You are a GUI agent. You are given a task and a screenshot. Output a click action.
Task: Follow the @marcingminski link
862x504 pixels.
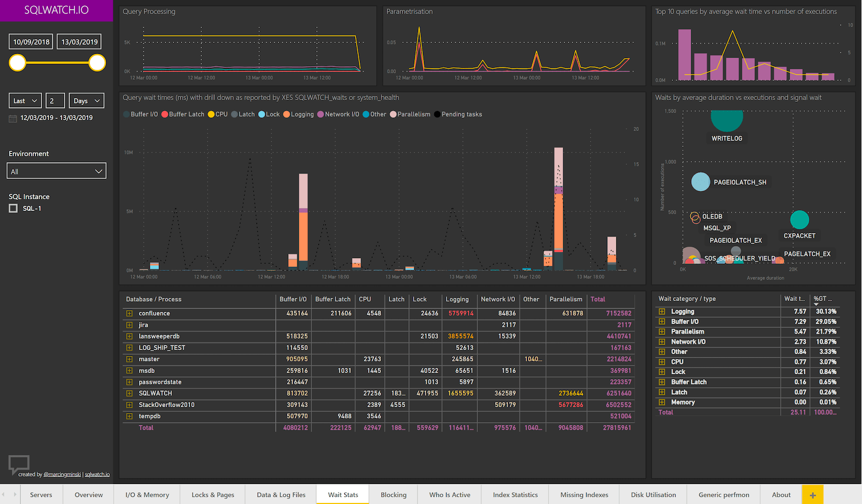pos(62,474)
